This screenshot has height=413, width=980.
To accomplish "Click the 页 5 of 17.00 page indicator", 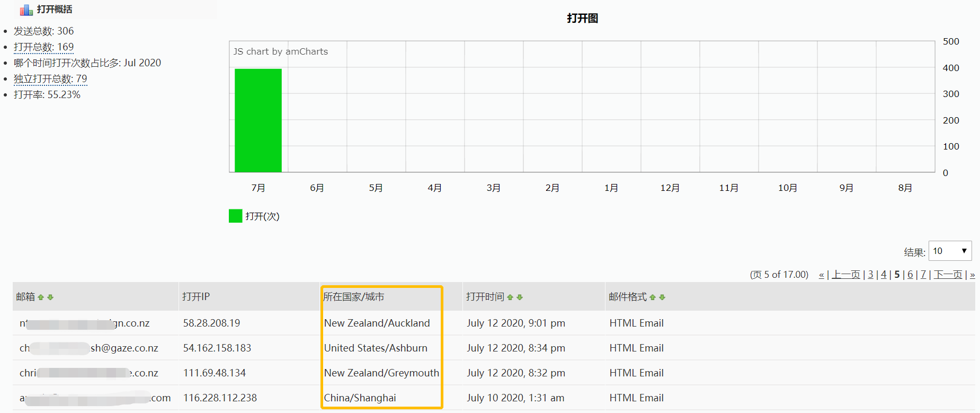I will coord(779,275).
